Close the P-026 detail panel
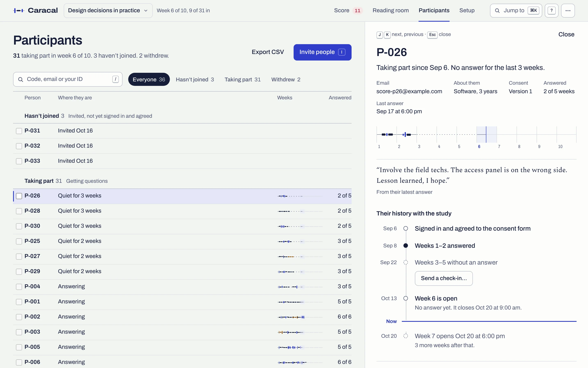Viewport: 588px width, 368px height. coord(566,34)
